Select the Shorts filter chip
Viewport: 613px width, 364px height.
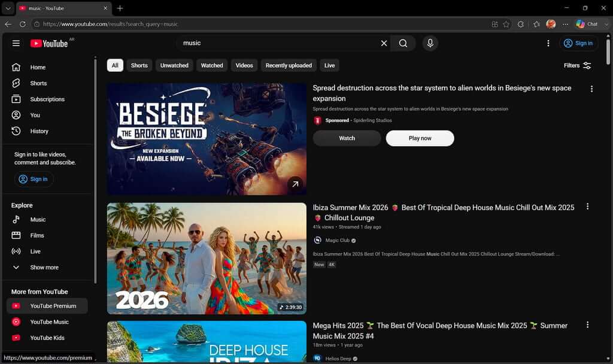(139, 66)
